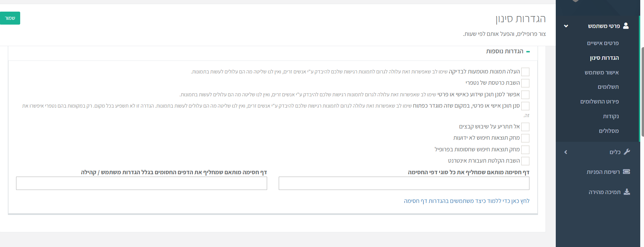
Task: Tick מחק תוצאות חיפוש לא ידועות checkbox
Action: [x=525, y=138]
